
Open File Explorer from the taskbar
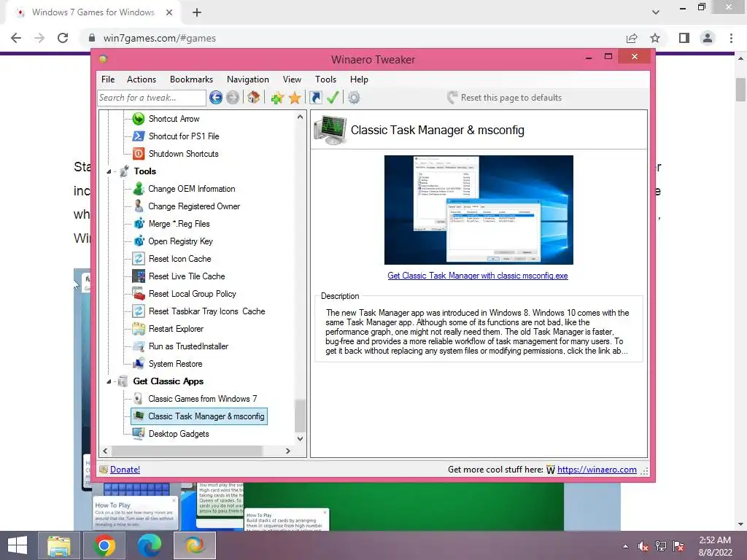(59, 545)
